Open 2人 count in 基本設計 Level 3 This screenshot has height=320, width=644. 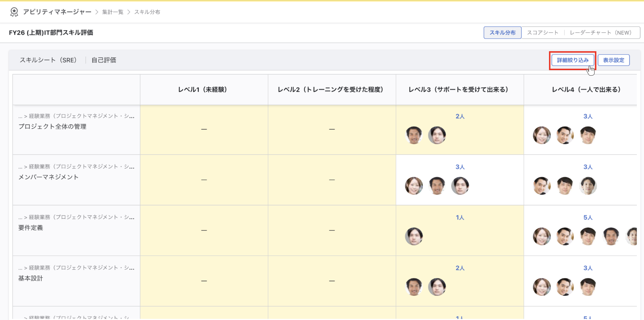tap(460, 268)
